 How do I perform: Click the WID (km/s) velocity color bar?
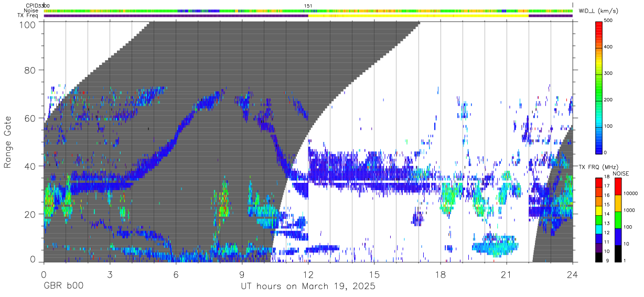(x=599, y=87)
